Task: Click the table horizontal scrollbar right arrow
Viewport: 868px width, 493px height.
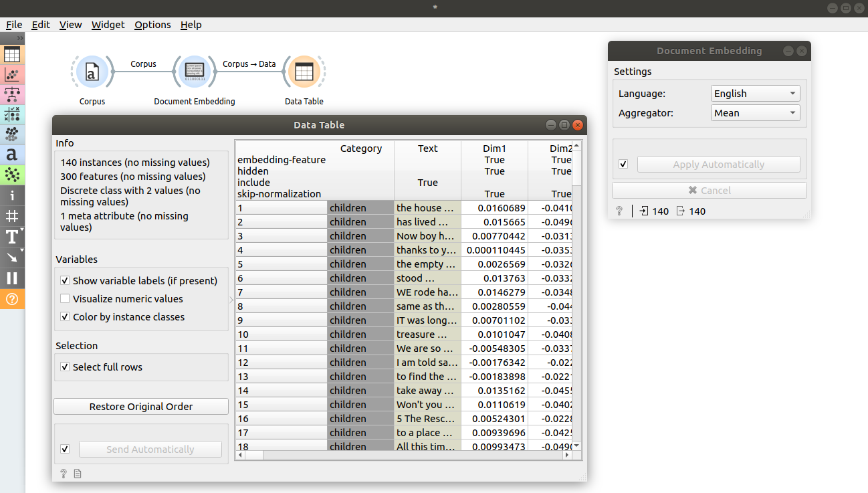Action: point(567,455)
